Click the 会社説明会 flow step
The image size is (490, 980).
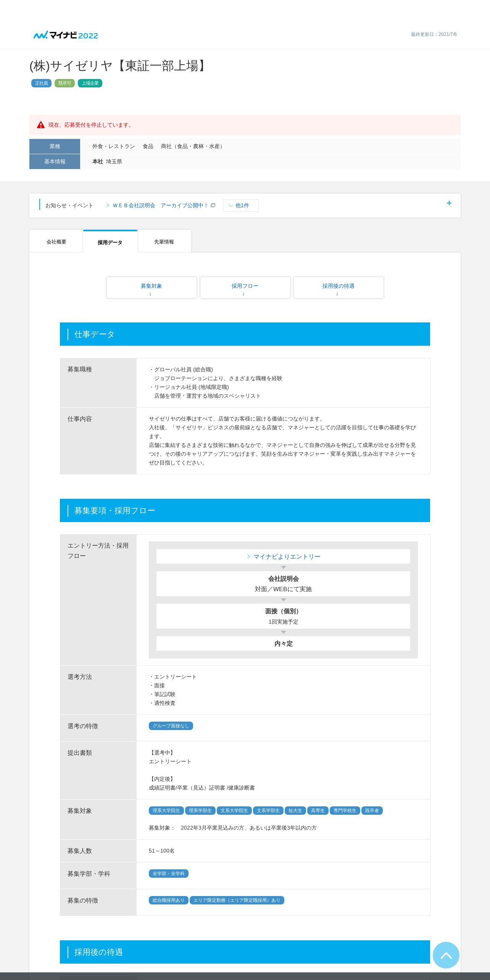click(283, 583)
